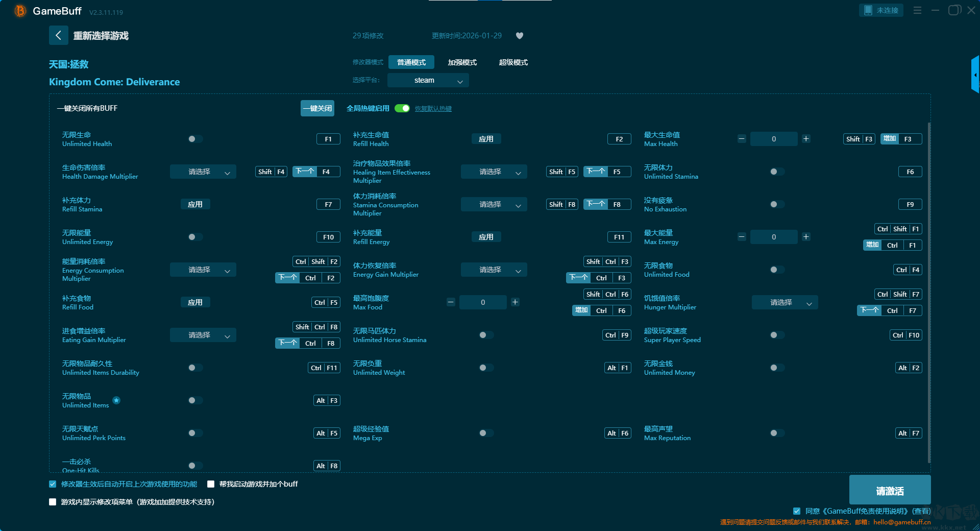Select the 超级模式 super mode tab
This screenshot has width=980, height=531.
tap(513, 62)
